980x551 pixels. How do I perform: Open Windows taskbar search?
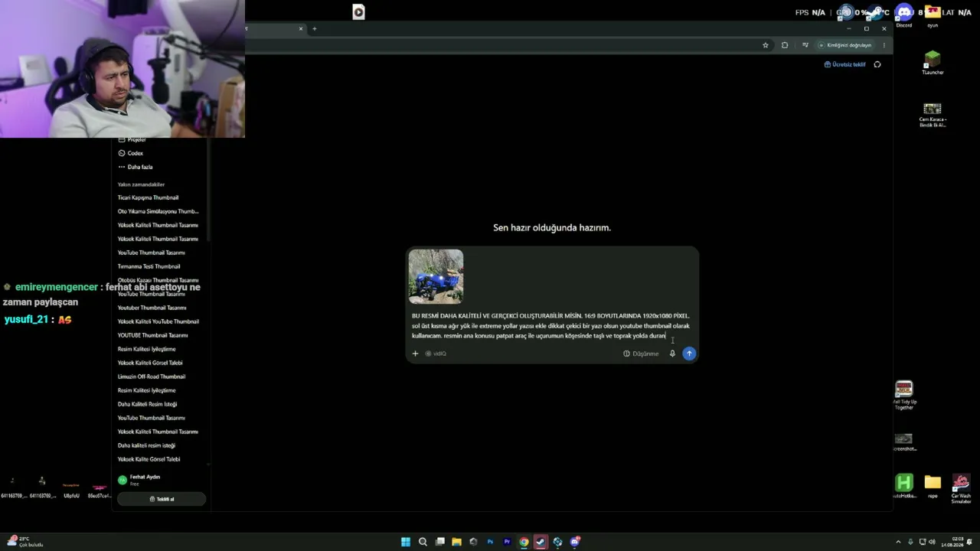[423, 542]
